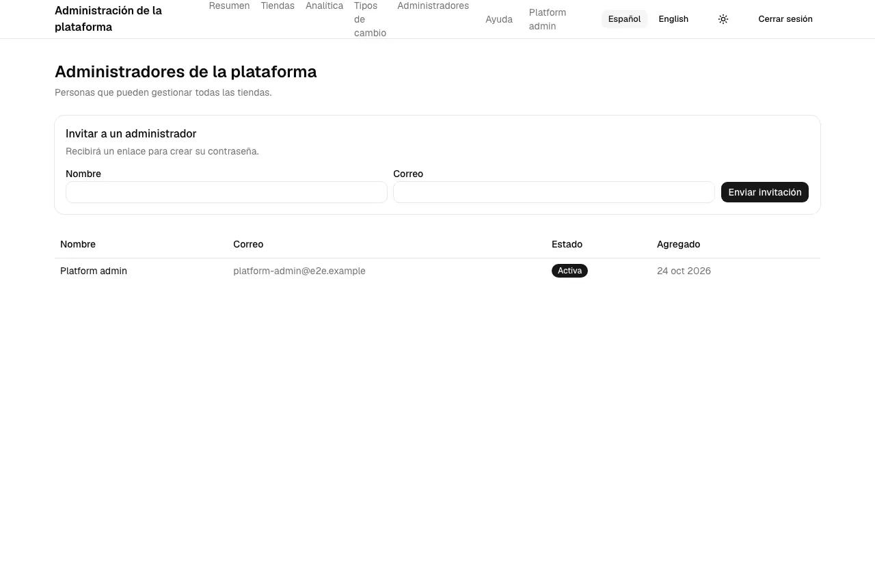Open the Analítica page
This screenshot has width=875, height=588.
[x=324, y=6]
